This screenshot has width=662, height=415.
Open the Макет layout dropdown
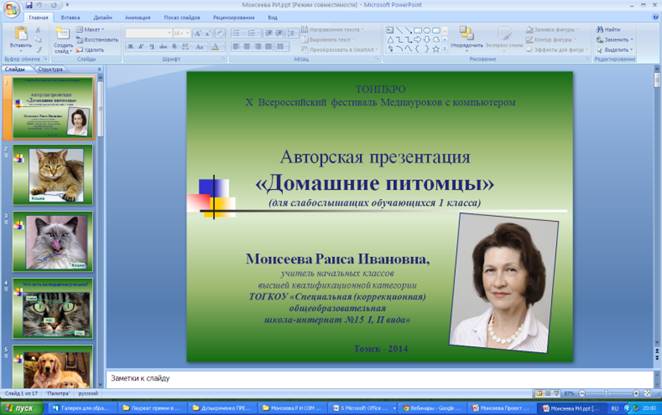pyautogui.click(x=90, y=30)
